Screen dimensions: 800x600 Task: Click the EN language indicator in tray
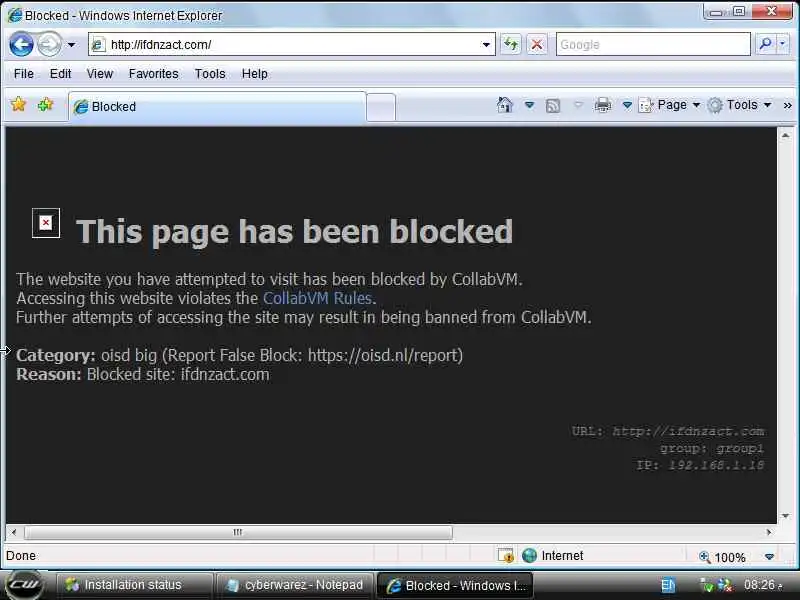click(668, 585)
